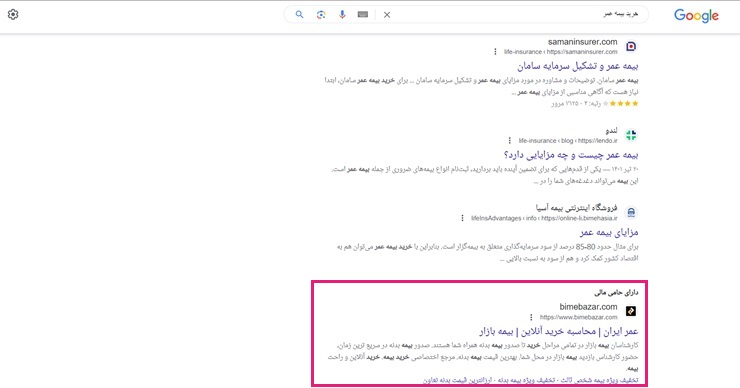
Task: Click the online-li.bimehasia.ir URL breadcrumb
Action: (x=544, y=218)
